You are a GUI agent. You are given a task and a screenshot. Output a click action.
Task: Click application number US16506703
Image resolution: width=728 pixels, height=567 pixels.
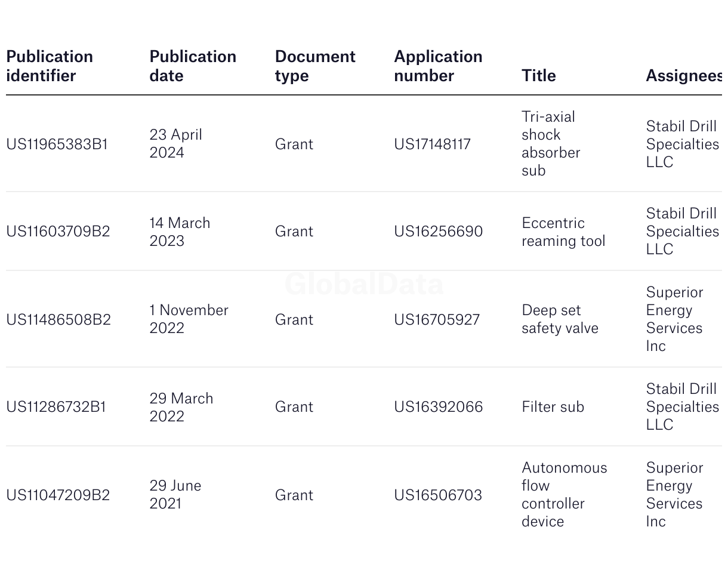pyautogui.click(x=437, y=495)
